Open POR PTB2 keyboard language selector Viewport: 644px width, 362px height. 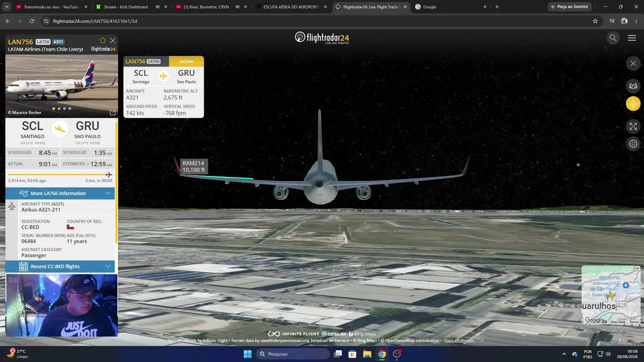(588, 354)
